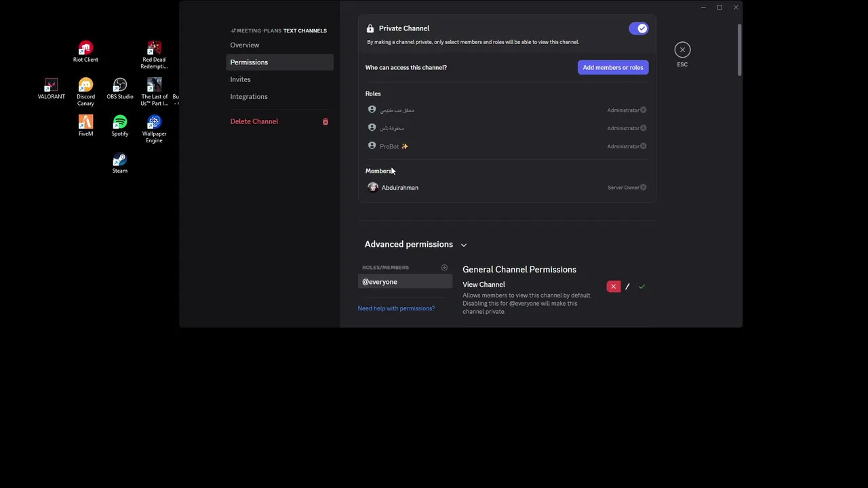This screenshot has height=488, width=868.
Task: Collapse the Advanced permissions section
Action: (x=464, y=245)
